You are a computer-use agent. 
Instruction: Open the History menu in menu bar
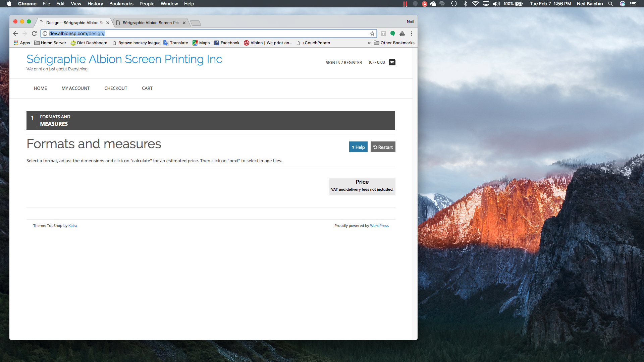pos(95,4)
